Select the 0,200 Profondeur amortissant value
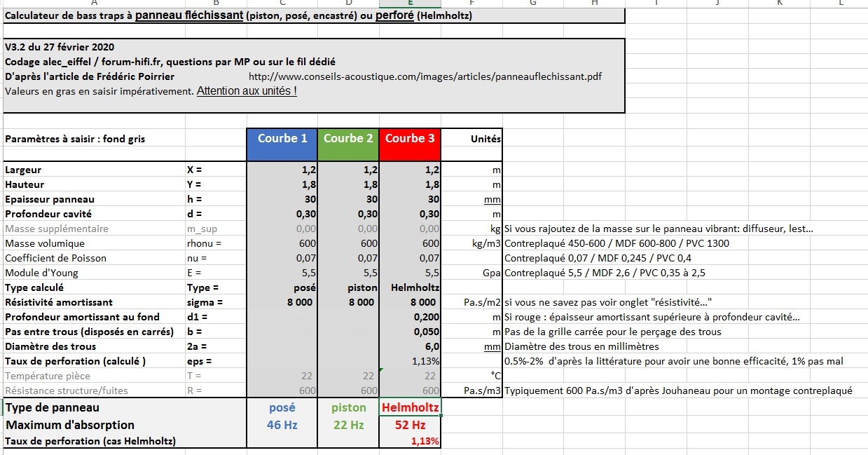The height and width of the screenshot is (455, 868). point(410,317)
